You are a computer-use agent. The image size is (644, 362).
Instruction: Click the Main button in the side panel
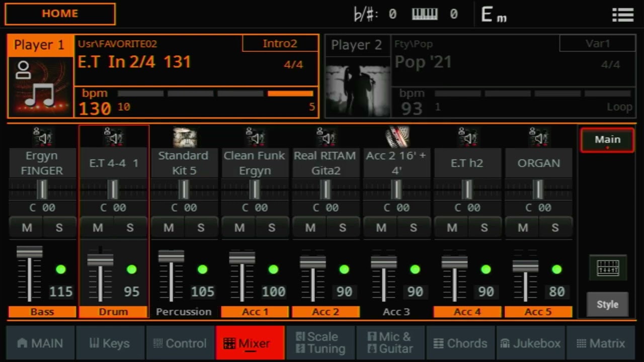607,140
